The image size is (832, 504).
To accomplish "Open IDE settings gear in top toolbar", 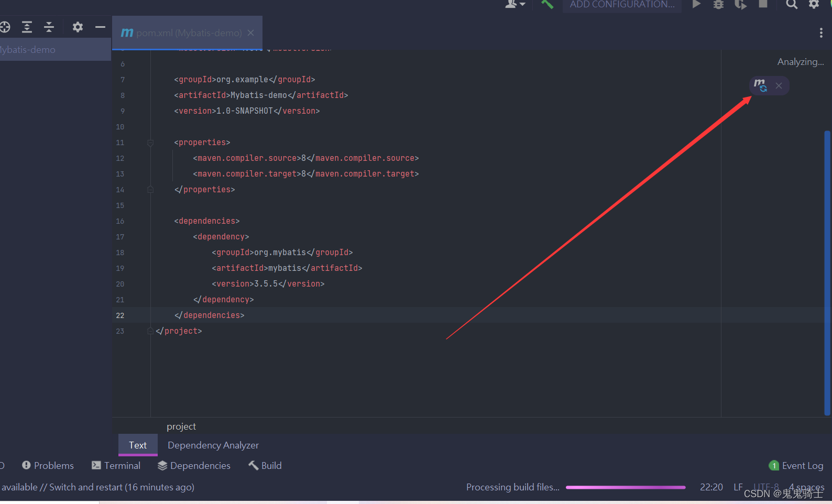I will 814,4.
